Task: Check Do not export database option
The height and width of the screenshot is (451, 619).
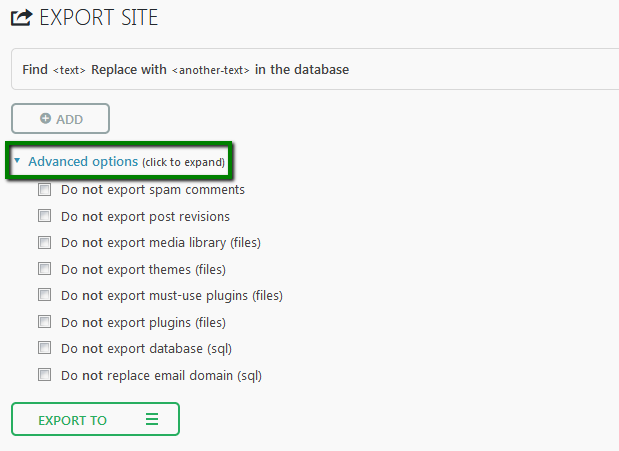Action: pyautogui.click(x=44, y=348)
